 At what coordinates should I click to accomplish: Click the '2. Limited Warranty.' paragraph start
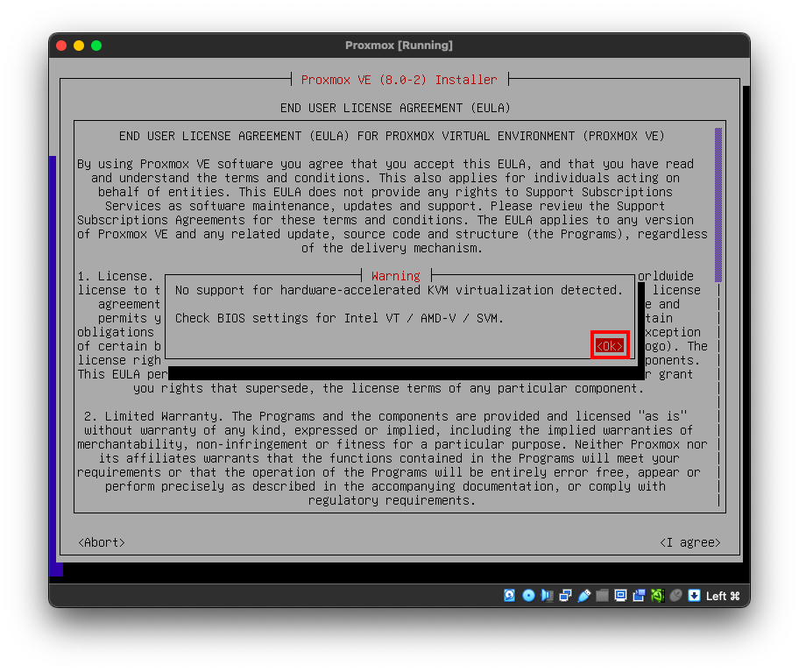pos(156,416)
